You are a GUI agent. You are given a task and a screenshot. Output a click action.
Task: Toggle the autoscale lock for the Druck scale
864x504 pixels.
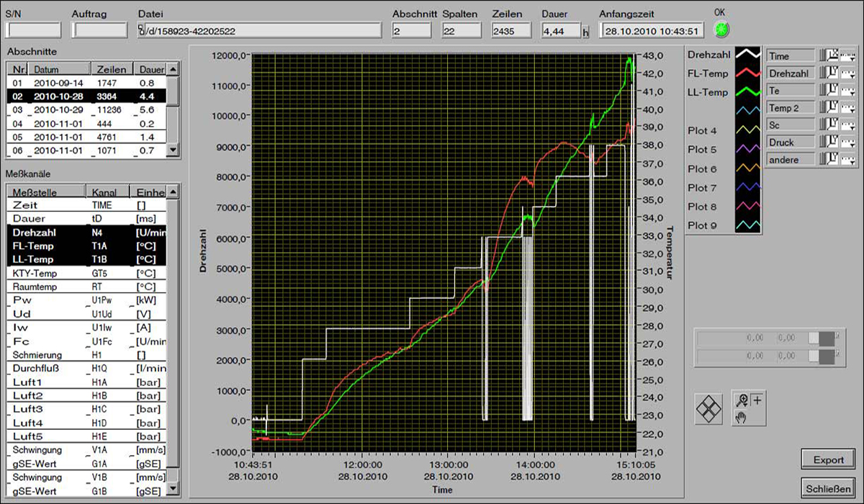point(822,142)
